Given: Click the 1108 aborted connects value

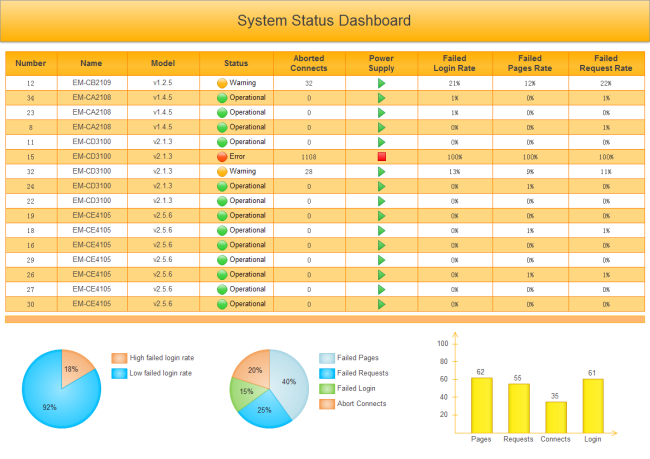Looking at the screenshot, I should 308,158.
